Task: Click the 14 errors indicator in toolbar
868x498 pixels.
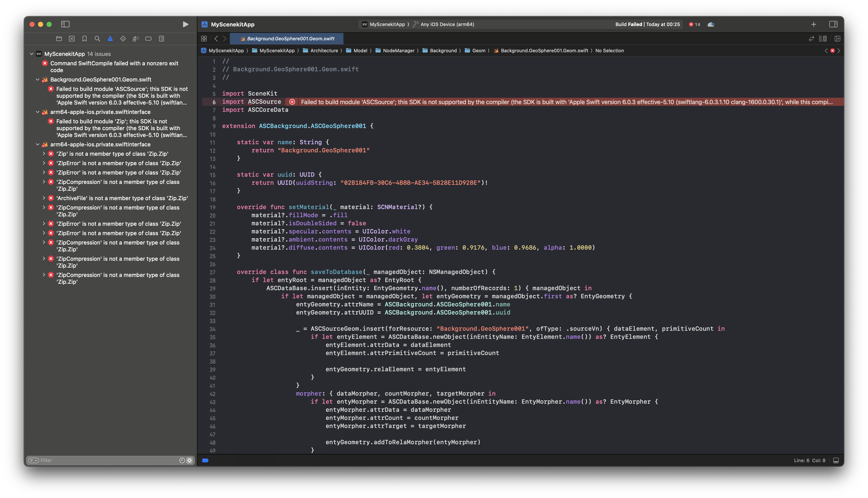Action: pyautogui.click(x=695, y=24)
